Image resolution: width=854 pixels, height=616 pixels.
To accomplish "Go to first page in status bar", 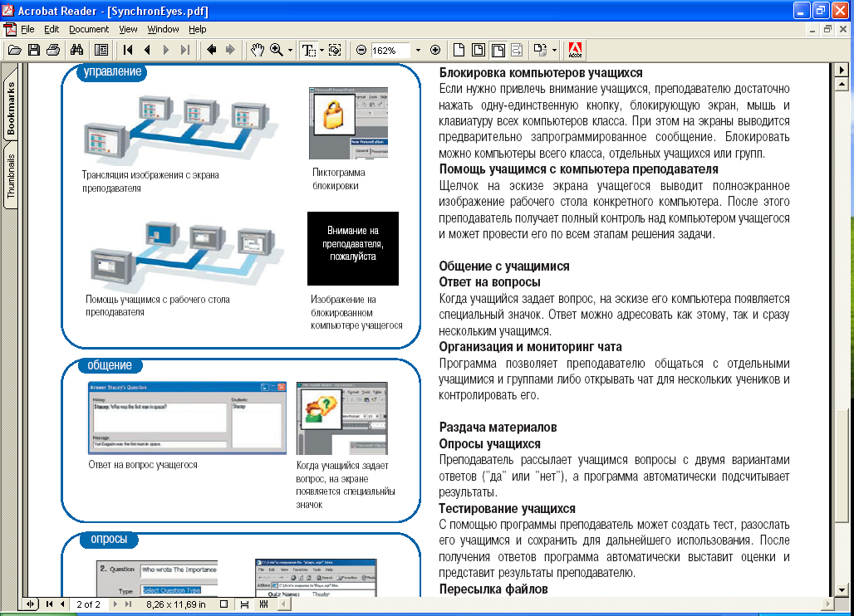I will click(x=50, y=604).
